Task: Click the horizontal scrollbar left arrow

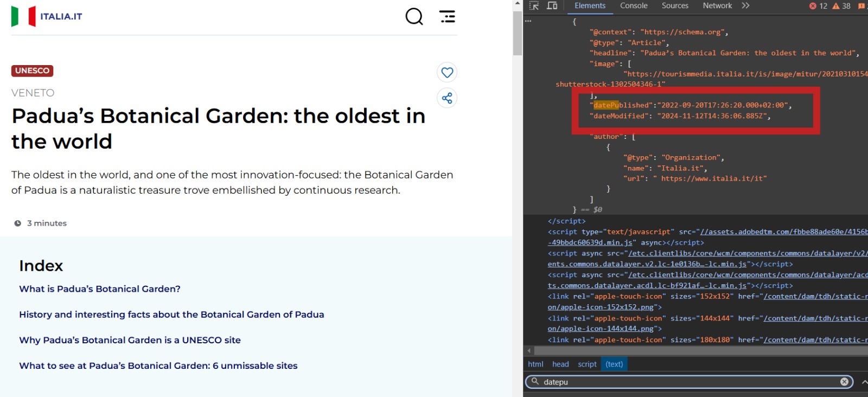Action: pos(529,351)
